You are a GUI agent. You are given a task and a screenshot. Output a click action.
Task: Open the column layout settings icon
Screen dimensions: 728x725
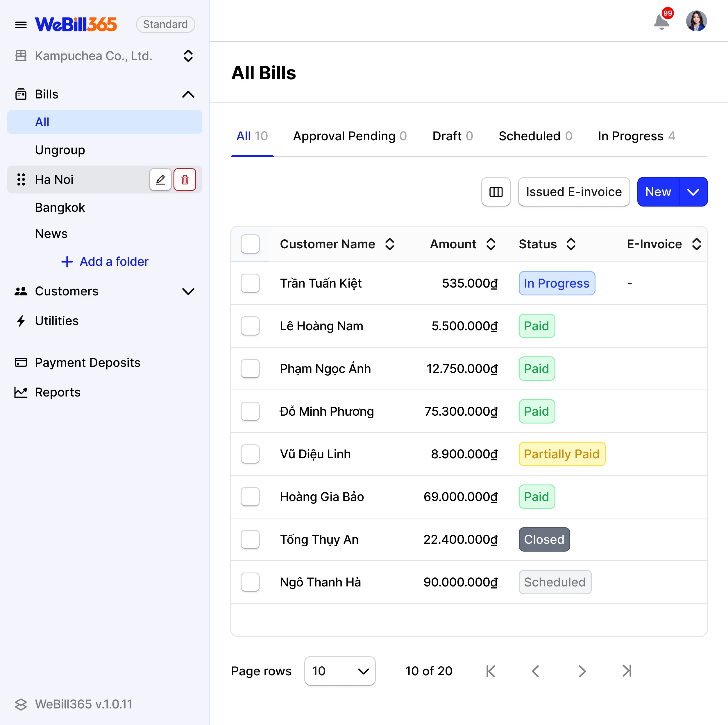tap(496, 192)
